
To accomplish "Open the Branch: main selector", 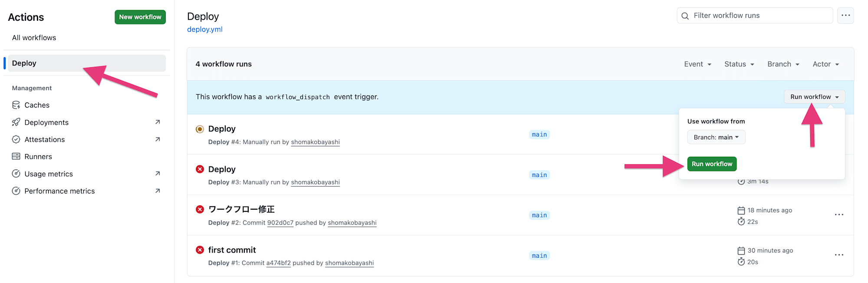I will (716, 137).
